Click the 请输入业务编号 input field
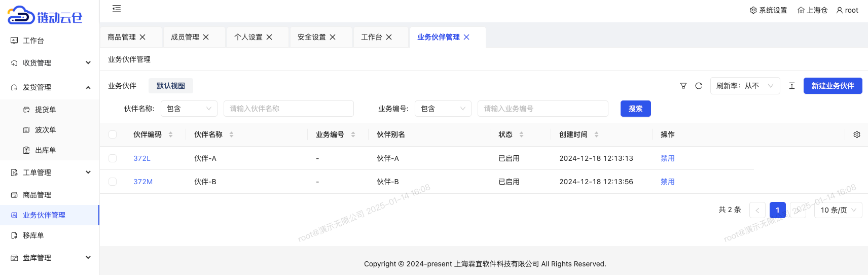Screen dimensions: 868x275 [542, 109]
